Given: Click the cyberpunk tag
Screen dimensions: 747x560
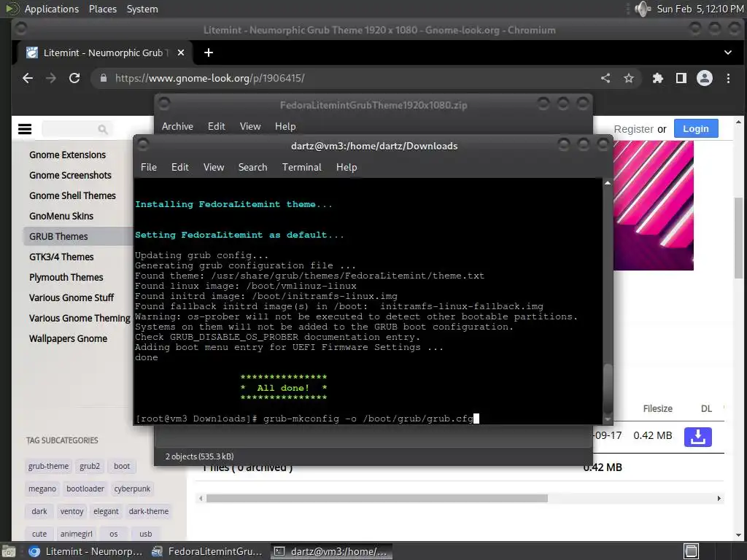Looking at the screenshot, I should (x=132, y=489).
